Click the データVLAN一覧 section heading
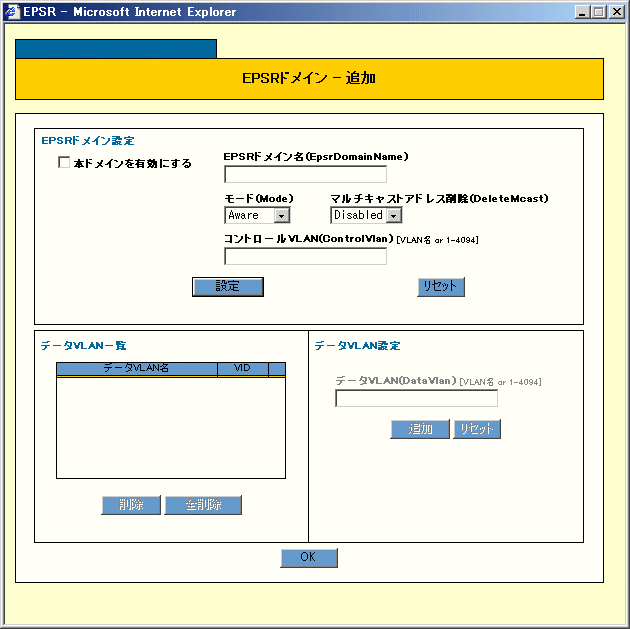 (x=84, y=346)
